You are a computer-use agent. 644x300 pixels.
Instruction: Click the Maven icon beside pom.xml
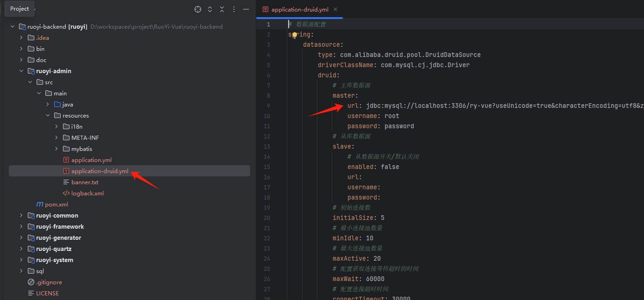[40, 205]
